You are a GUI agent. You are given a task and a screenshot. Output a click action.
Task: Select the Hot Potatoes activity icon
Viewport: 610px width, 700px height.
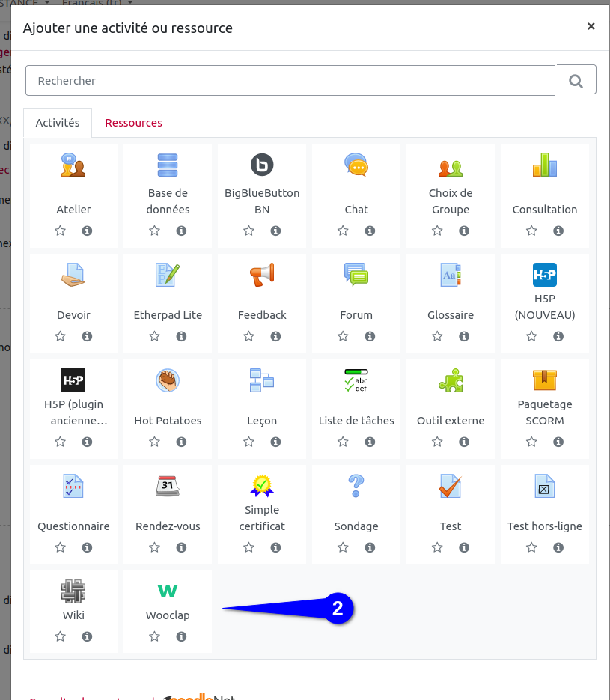click(168, 380)
